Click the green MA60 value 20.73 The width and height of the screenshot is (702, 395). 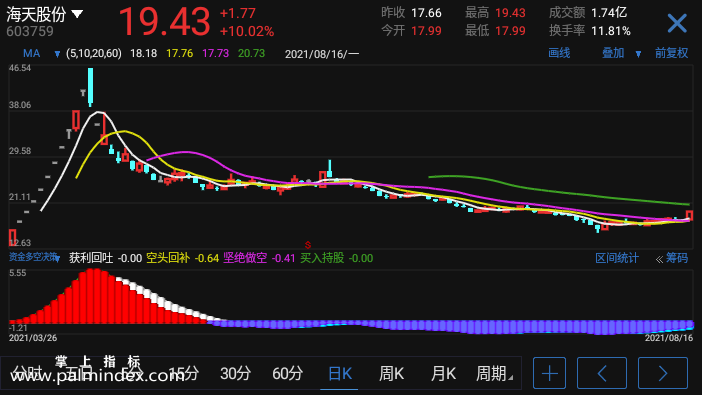(x=251, y=54)
